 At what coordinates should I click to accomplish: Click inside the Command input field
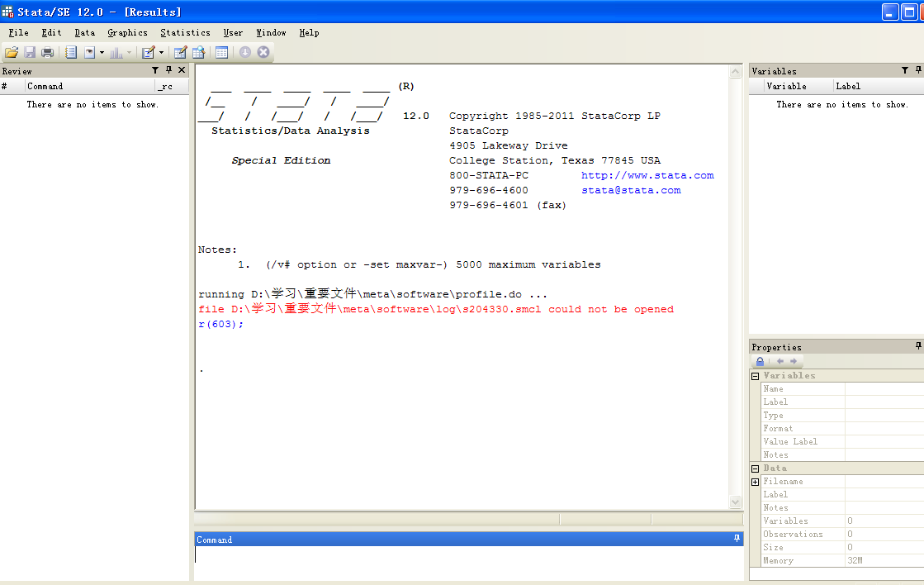(x=468, y=562)
